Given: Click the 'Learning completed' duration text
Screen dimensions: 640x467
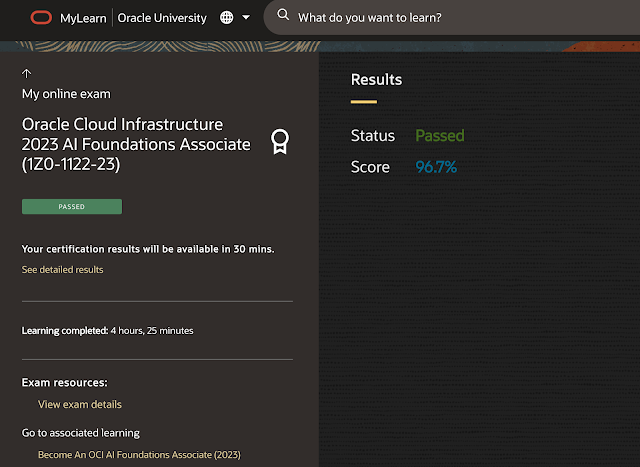Looking at the screenshot, I should point(108,330).
